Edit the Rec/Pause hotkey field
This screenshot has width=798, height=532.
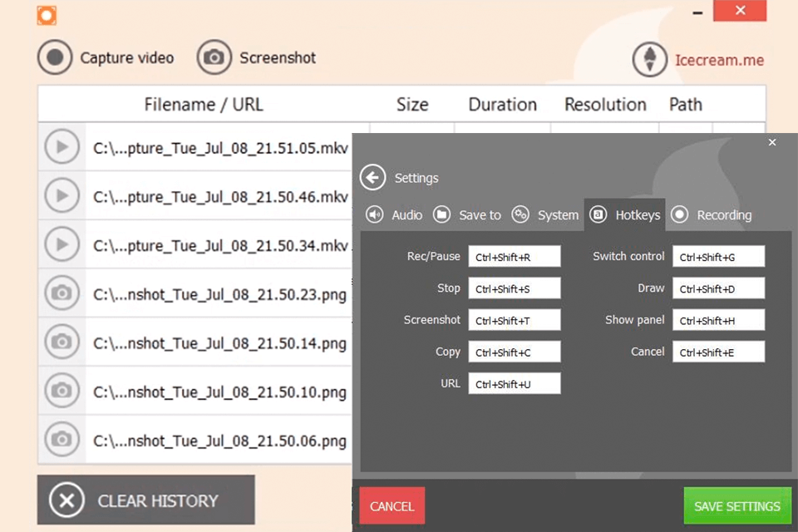coord(514,256)
